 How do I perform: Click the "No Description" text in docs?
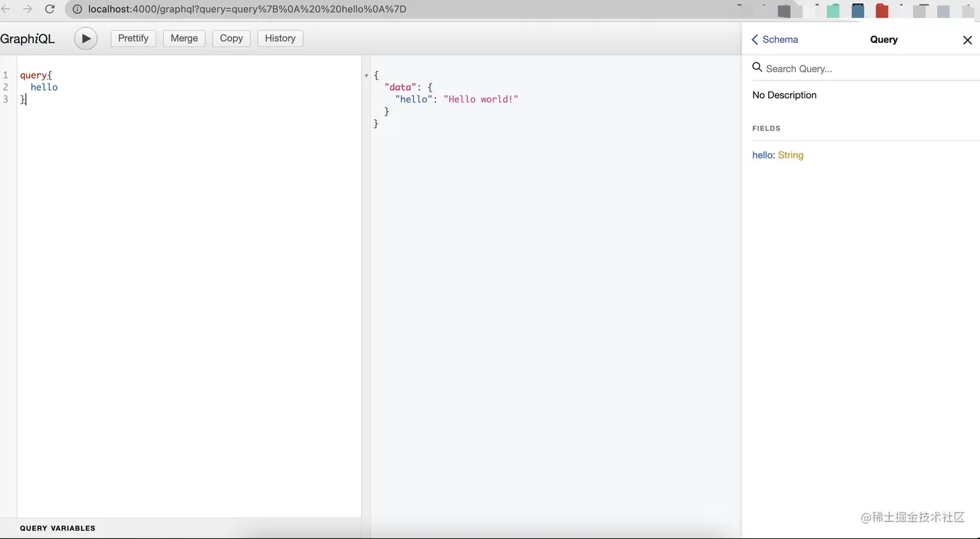(x=784, y=95)
